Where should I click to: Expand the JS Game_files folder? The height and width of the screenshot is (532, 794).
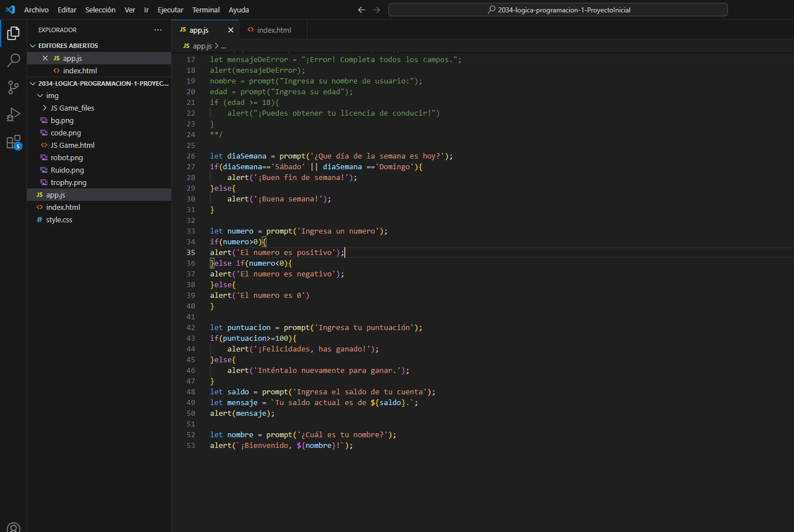click(x=45, y=108)
